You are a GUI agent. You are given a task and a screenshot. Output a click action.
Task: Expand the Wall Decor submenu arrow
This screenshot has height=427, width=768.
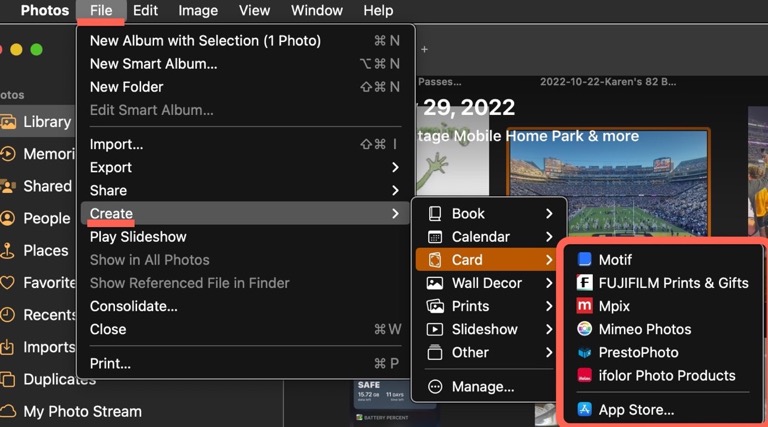point(549,283)
